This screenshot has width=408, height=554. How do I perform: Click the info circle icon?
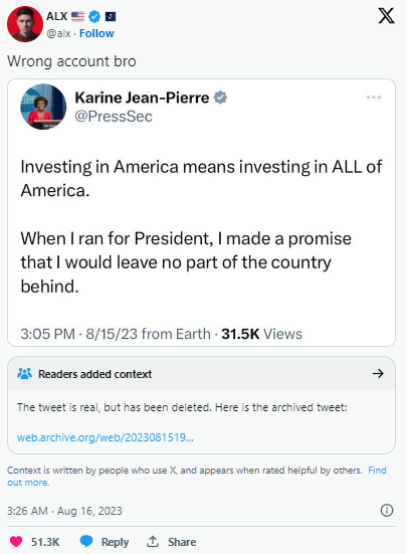click(x=386, y=510)
